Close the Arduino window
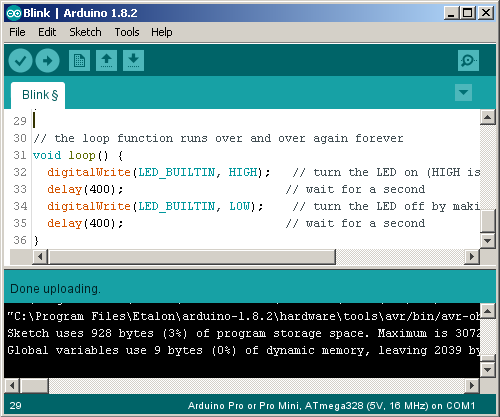Image resolution: width=500 pixels, height=417 pixels. coord(486,13)
